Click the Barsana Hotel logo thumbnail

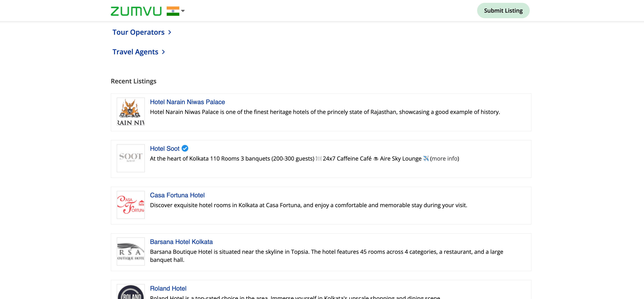[x=130, y=251]
